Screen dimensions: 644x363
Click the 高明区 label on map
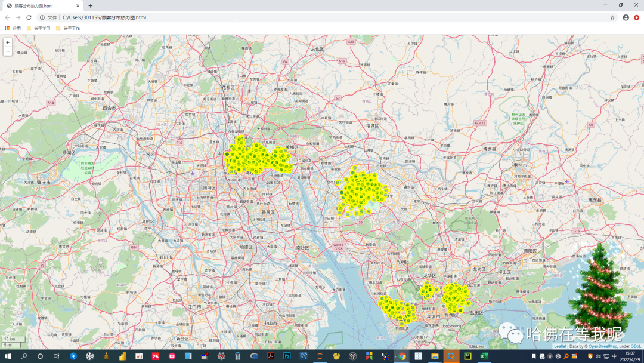coord(148,222)
